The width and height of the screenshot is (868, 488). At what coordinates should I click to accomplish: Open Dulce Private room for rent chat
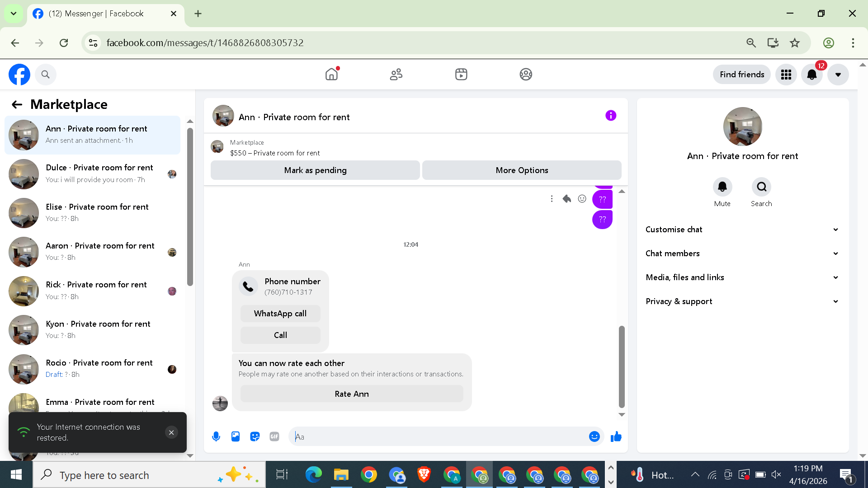click(92, 174)
